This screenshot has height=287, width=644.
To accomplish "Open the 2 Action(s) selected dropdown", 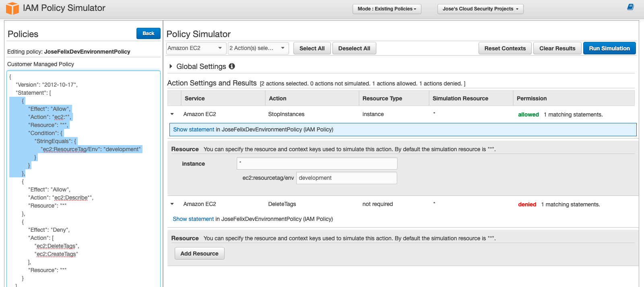I will click(258, 48).
